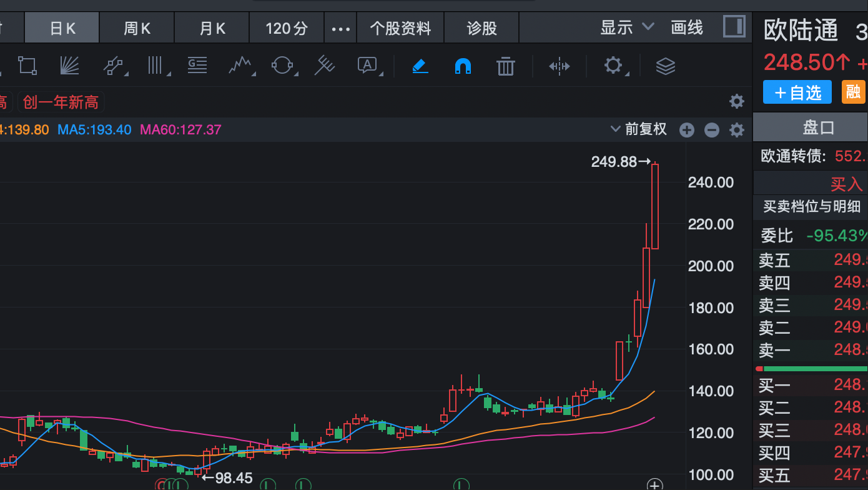The height and width of the screenshot is (490, 868).
Task: Toggle the magnet snap mode
Action: click(463, 66)
